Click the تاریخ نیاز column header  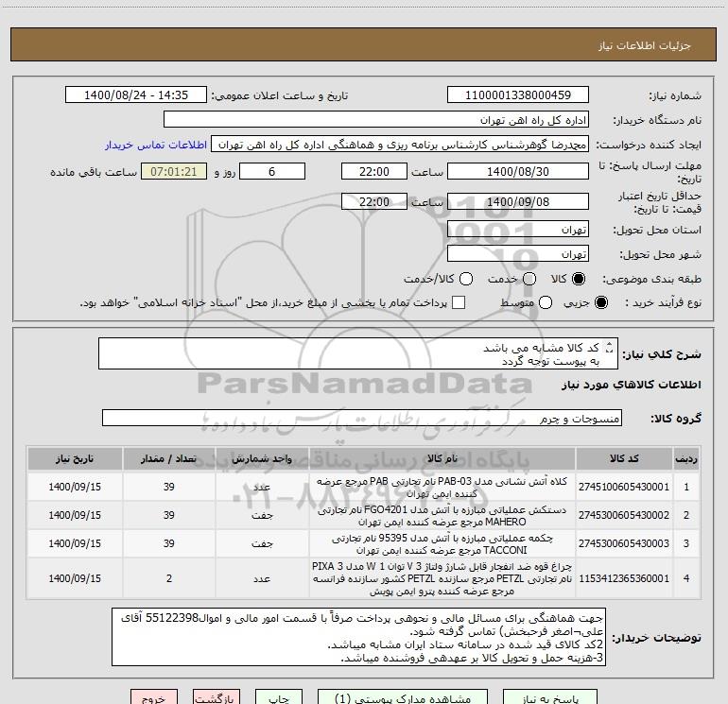pyautogui.click(x=75, y=458)
